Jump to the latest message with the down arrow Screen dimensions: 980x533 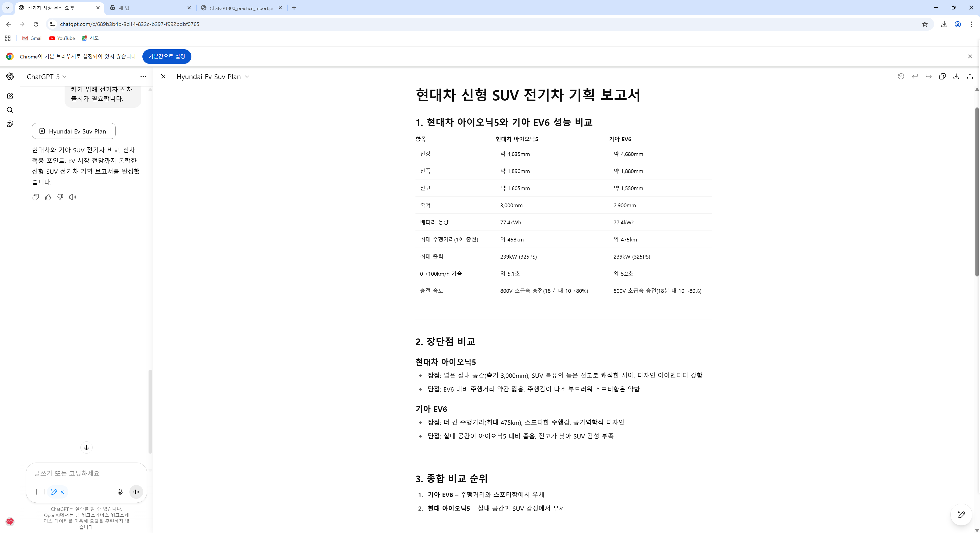86,447
